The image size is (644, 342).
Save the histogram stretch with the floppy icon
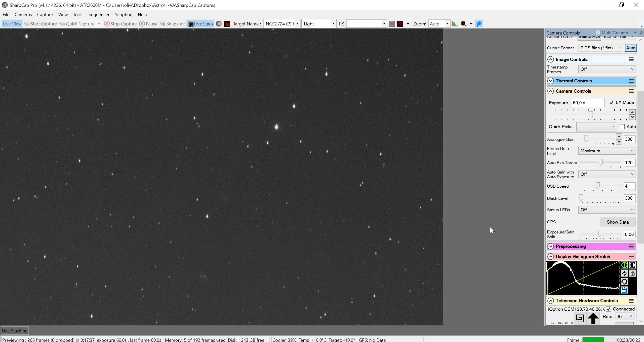click(624, 290)
